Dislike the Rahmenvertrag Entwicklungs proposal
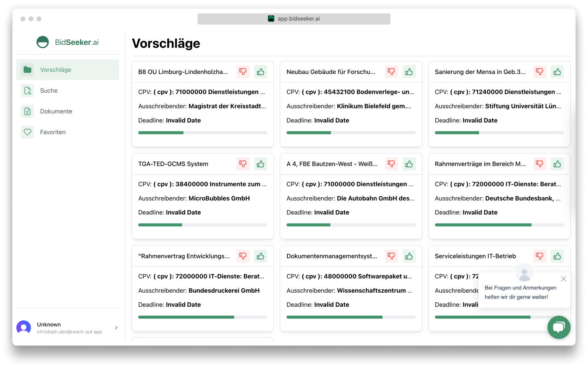 (x=243, y=256)
